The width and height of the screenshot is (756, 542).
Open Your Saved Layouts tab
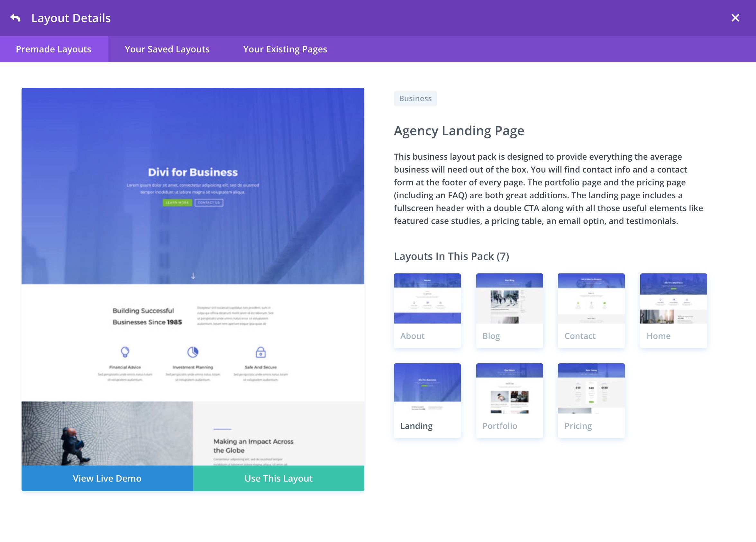(167, 49)
